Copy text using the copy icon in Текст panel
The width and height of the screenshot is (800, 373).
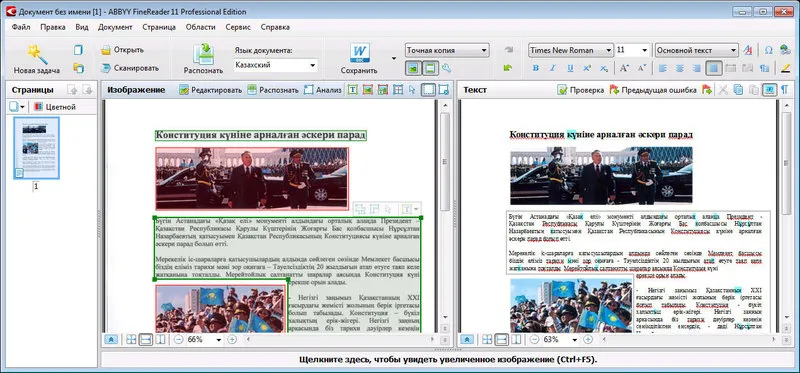(738, 90)
